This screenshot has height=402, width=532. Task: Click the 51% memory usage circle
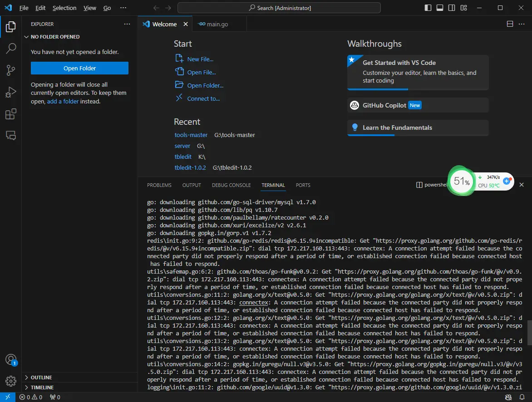click(x=462, y=181)
